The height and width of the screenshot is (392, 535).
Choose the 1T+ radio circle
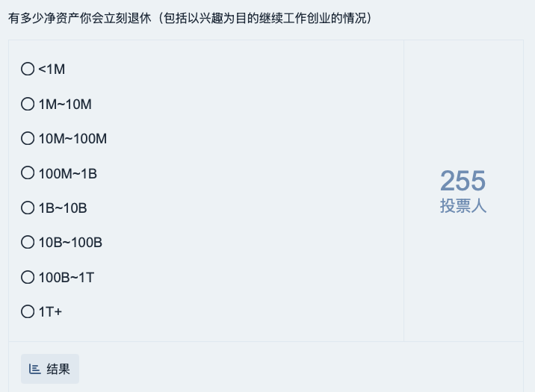(28, 311)
